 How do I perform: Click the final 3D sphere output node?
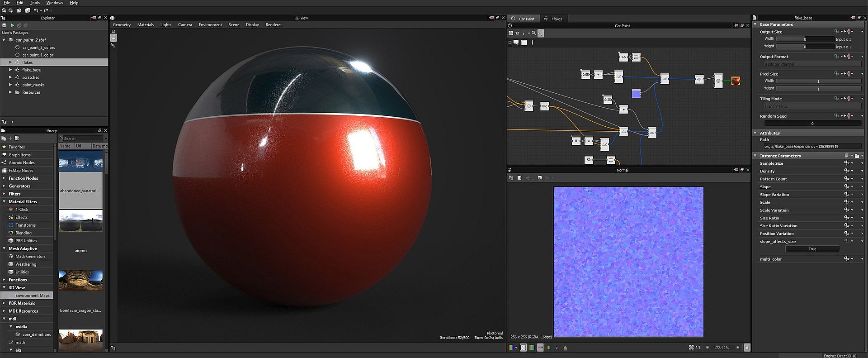(x=736, y=81)
